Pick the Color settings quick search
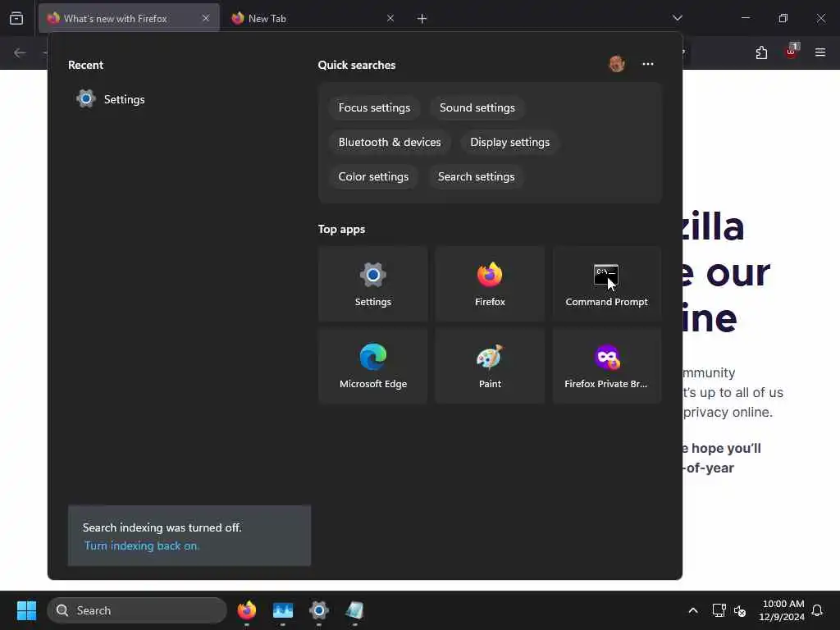The image size is (840, 630). pos(373,176)
